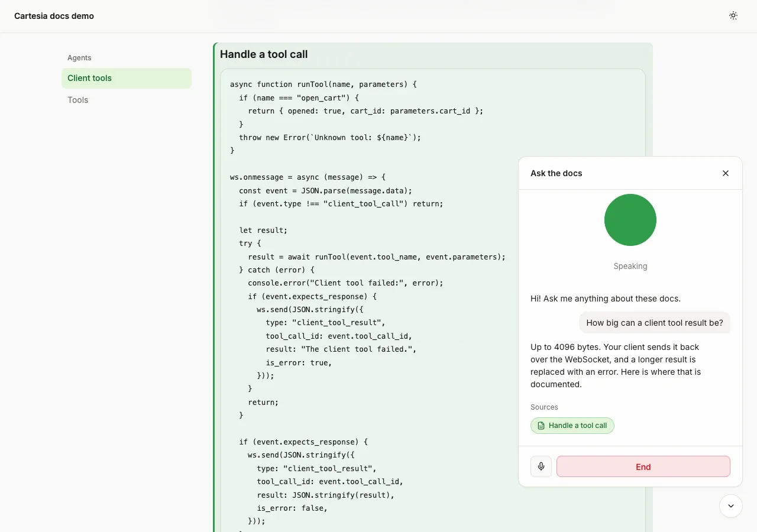This screenshot has height=532, width=757.
Task: Click the Cartesia docs demo title
Action: [x=54, y=16]
